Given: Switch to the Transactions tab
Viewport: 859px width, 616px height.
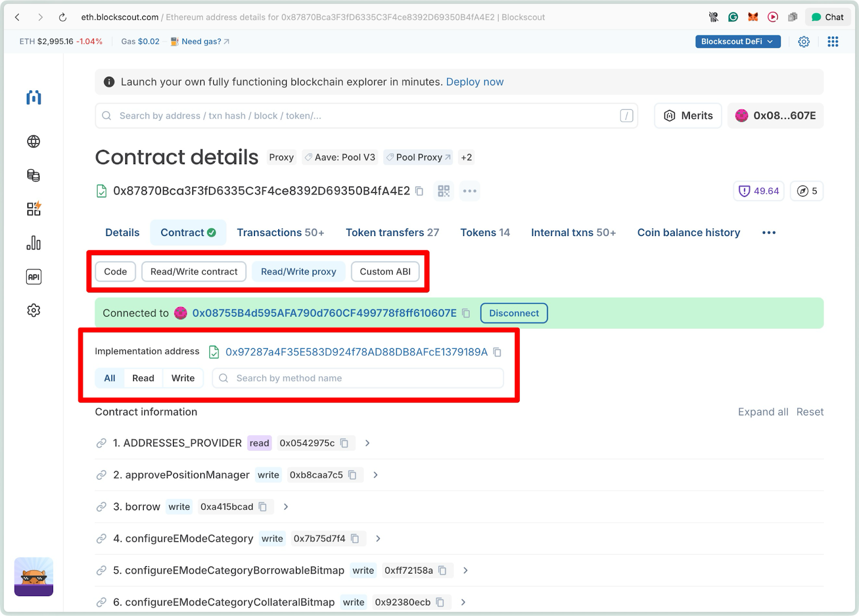Looking at the screenshot, I should [x=280, y=232].
